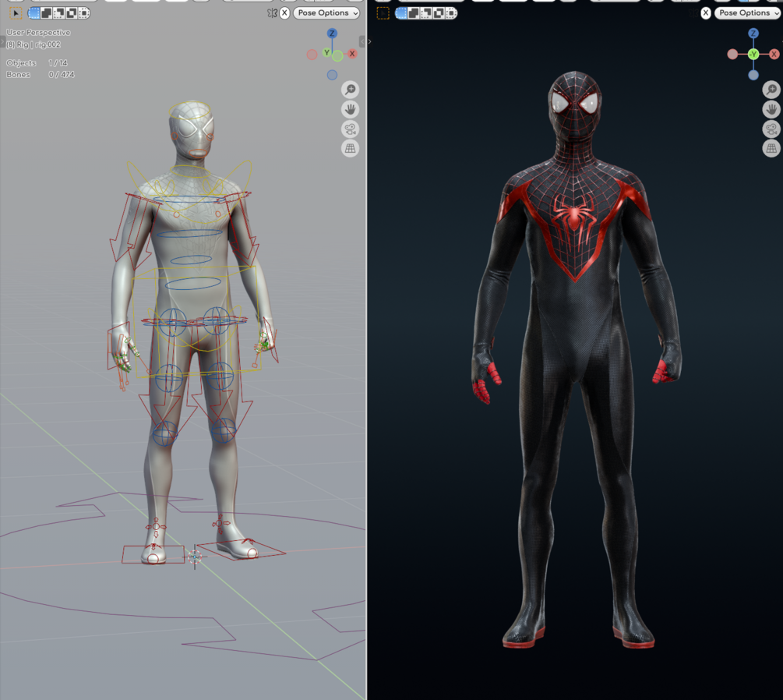Click the -Y center dot on right gizmo
This screenshot has height=700, width=783.
[753, 54]
